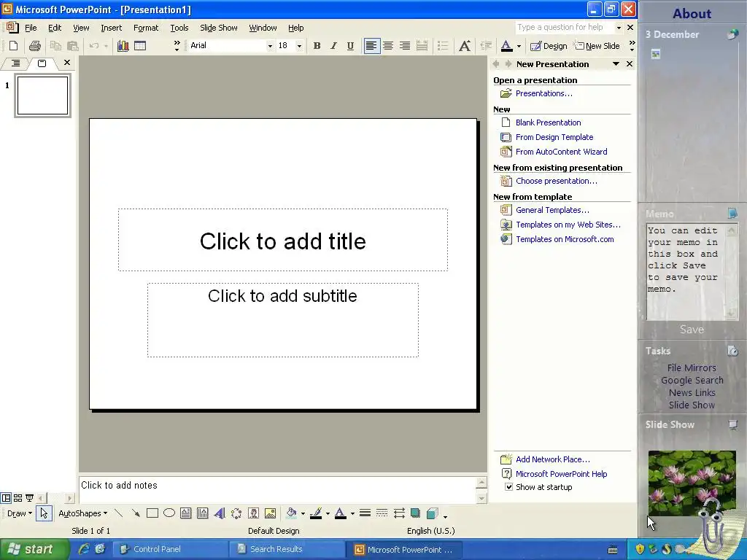Insert WordArt from drawing toolbar
The width and height of the screenshot is (747, 560).
click(219, 513)
